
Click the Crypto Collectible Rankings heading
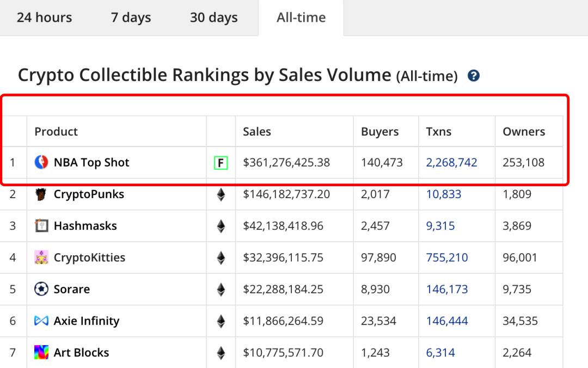pyautogui.click(x=238, y=75)
